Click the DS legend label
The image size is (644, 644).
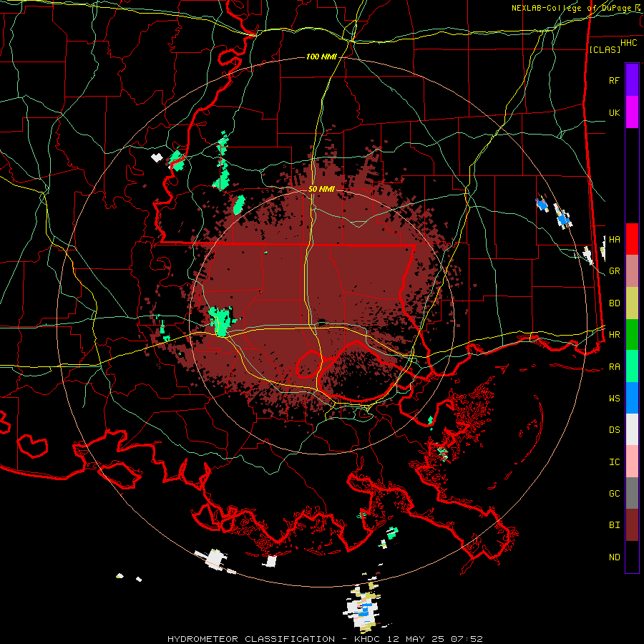614,430
